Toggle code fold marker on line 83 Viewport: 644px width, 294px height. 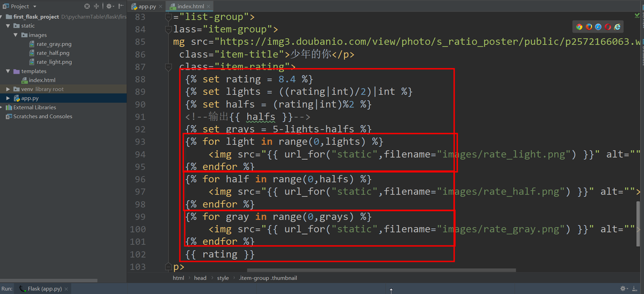click(x=168, y=17)
